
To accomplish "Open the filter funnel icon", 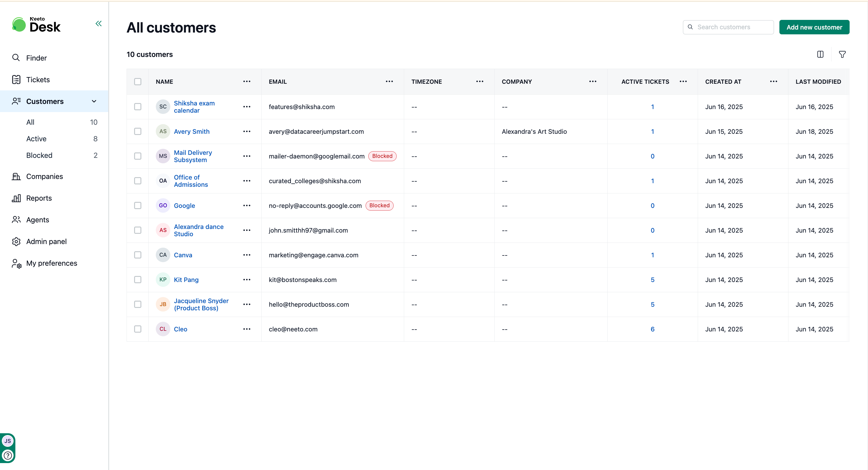I will [x=842, y=54].
